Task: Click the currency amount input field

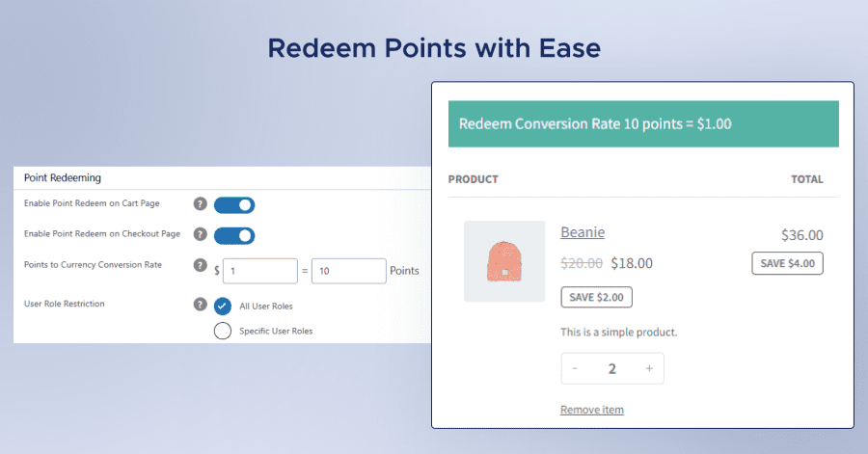Action: click(x=258, y=271)
